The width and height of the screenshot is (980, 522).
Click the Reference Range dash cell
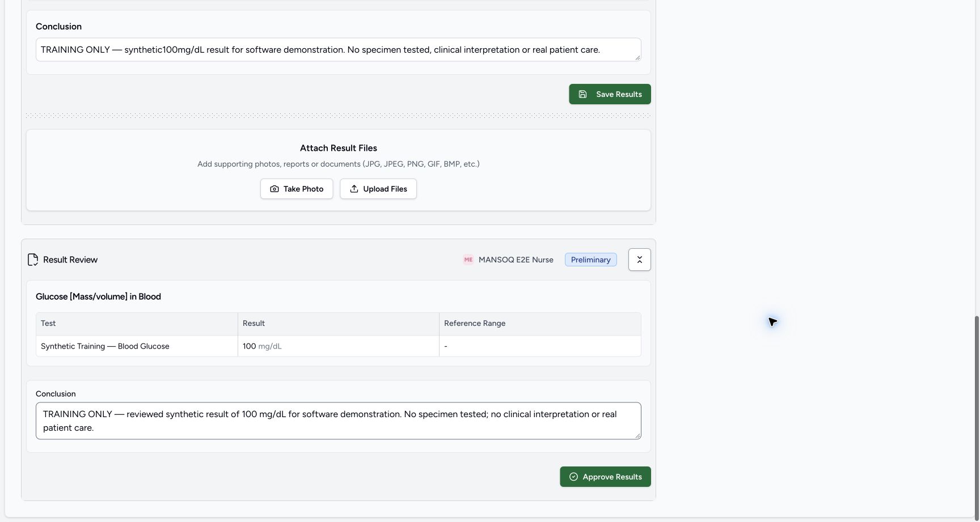[x=540, y=346]
